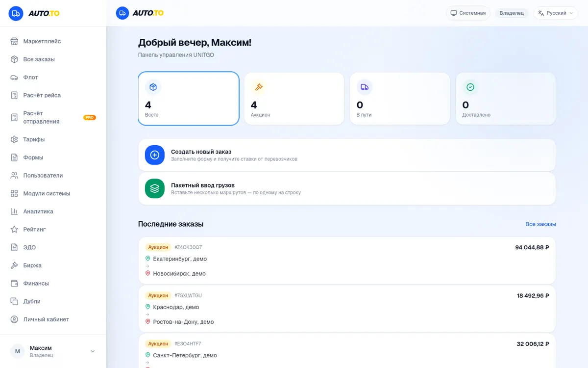The height and width of the screenshot is (368, 588).
Task: Click Создать новый заказ
Action: [x=347, y=155]
